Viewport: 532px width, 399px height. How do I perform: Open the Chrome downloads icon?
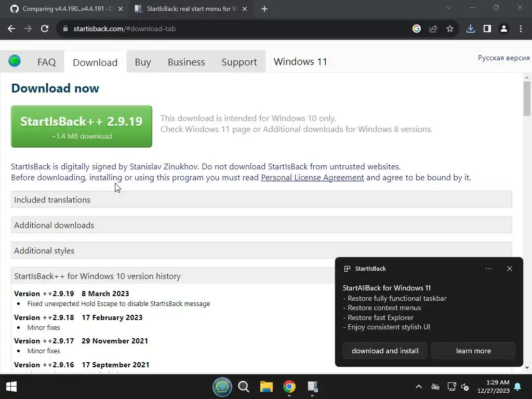pyautogui.click(x=471, y=29)
